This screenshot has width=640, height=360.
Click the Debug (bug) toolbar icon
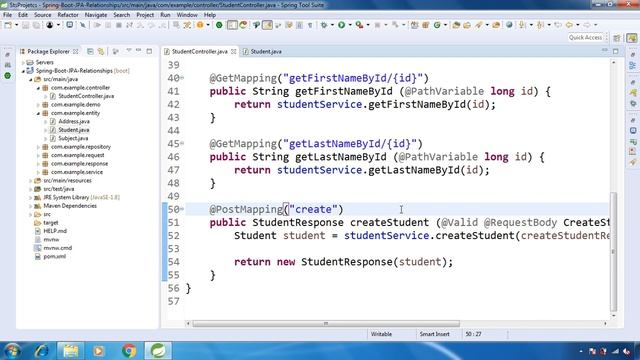tap(324, 25)
